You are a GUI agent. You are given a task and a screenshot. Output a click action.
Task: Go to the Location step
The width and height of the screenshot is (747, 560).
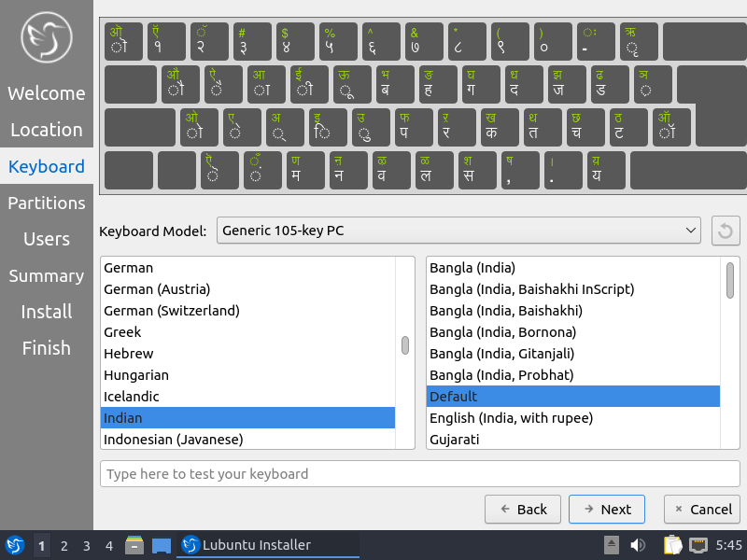coord(46,130)
